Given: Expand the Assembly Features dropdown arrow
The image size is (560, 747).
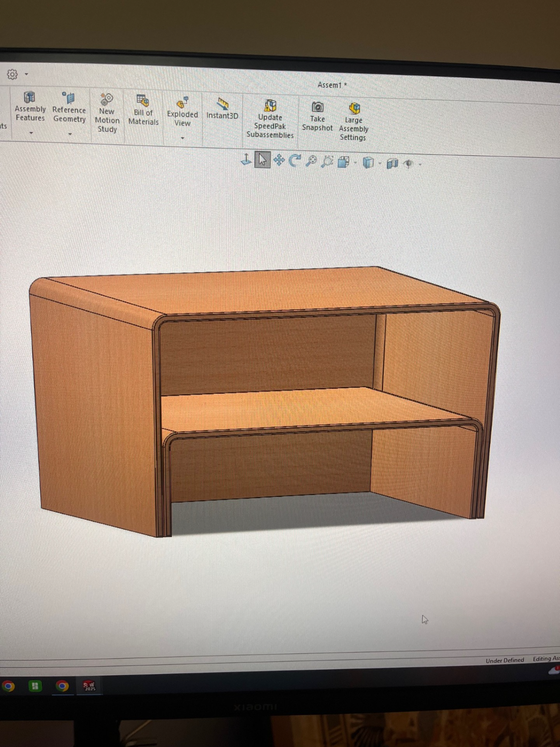Looking at the screenshot, I should [31, 133].
